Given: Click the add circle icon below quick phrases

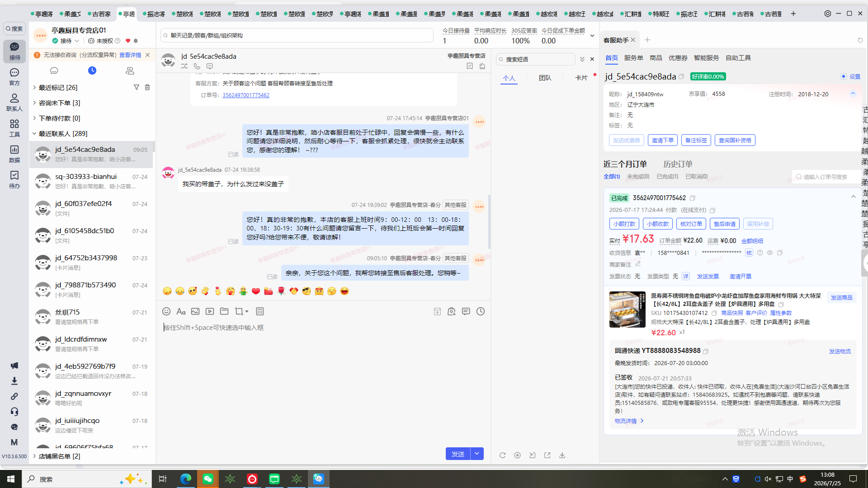Looking at the screenshot, I should pyautogui.click(x=518, y=455).
